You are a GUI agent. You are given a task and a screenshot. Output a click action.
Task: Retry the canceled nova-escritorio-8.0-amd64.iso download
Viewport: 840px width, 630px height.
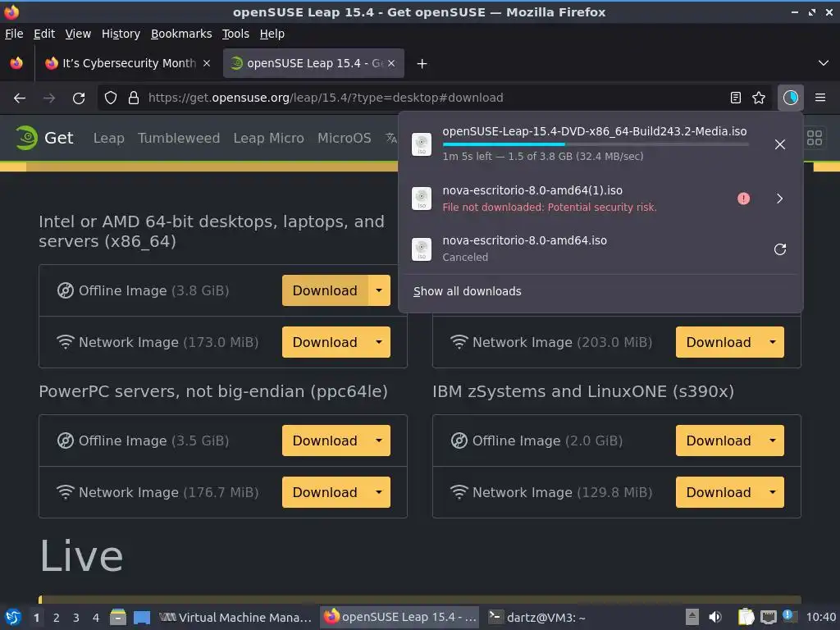[x=780, y=249]
